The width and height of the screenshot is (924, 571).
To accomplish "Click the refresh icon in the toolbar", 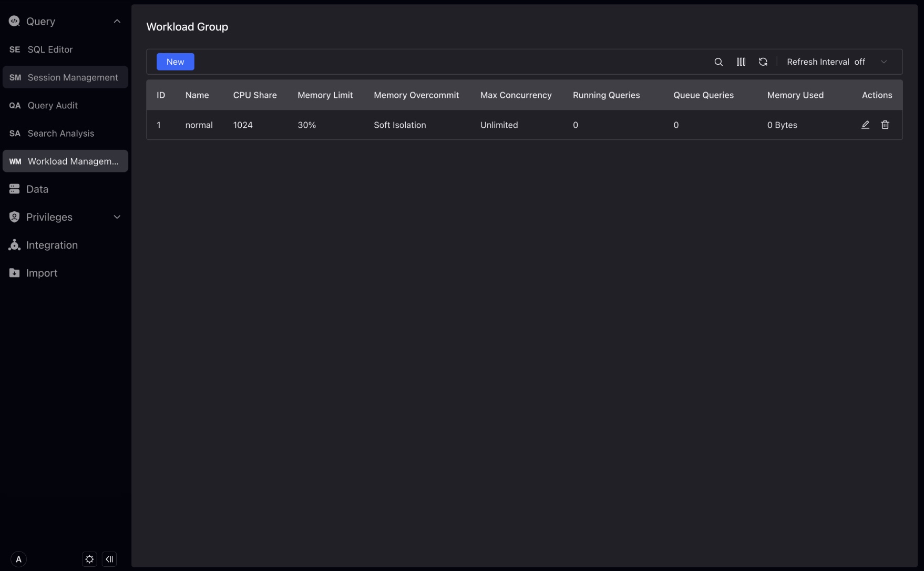I will click(x=763, y=62).
